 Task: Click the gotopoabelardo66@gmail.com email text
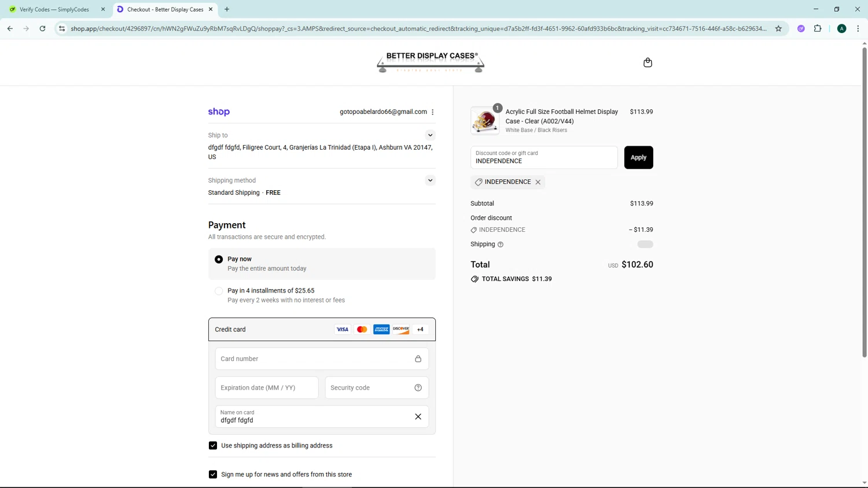click(x=383, y=112)
